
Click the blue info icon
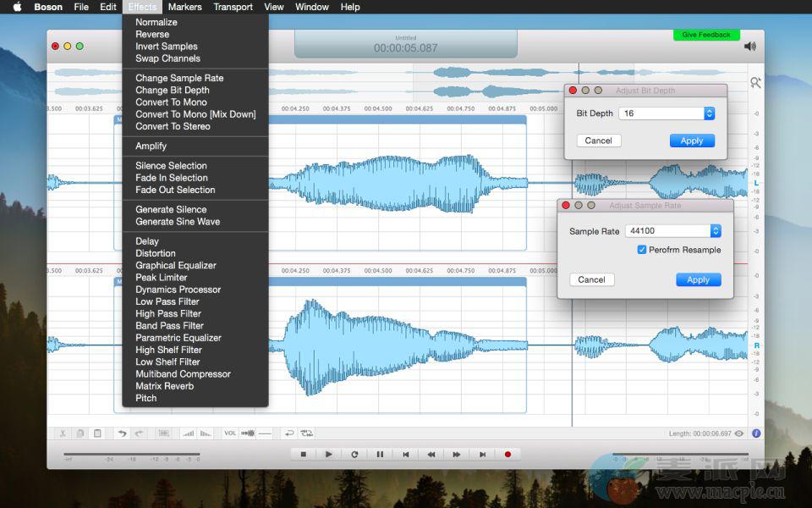(x=755, y=433)
